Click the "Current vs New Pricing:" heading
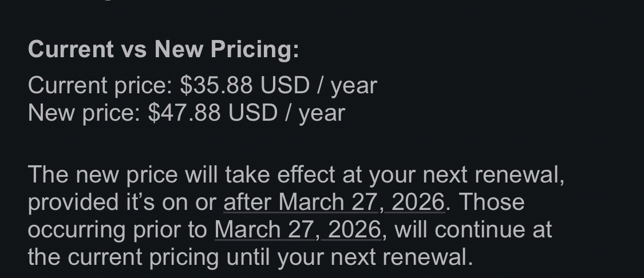The image size is (644, 278). [x=163, y=50]
